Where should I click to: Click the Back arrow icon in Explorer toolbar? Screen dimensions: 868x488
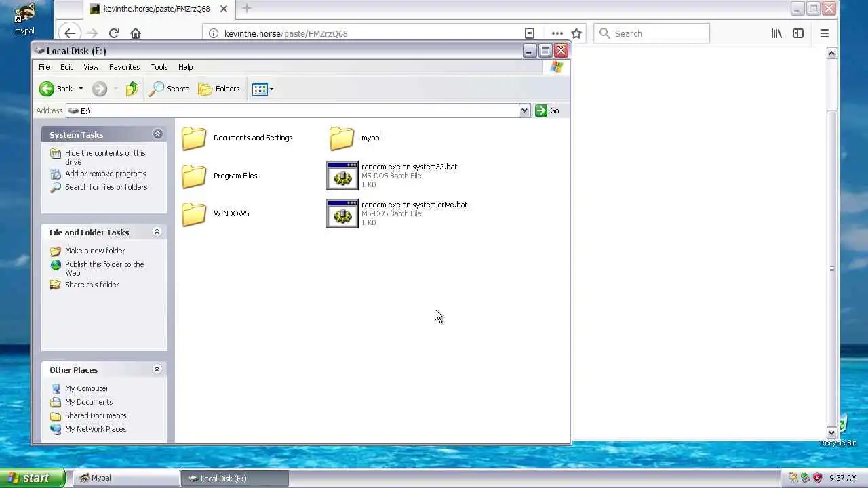click(47, 89)
